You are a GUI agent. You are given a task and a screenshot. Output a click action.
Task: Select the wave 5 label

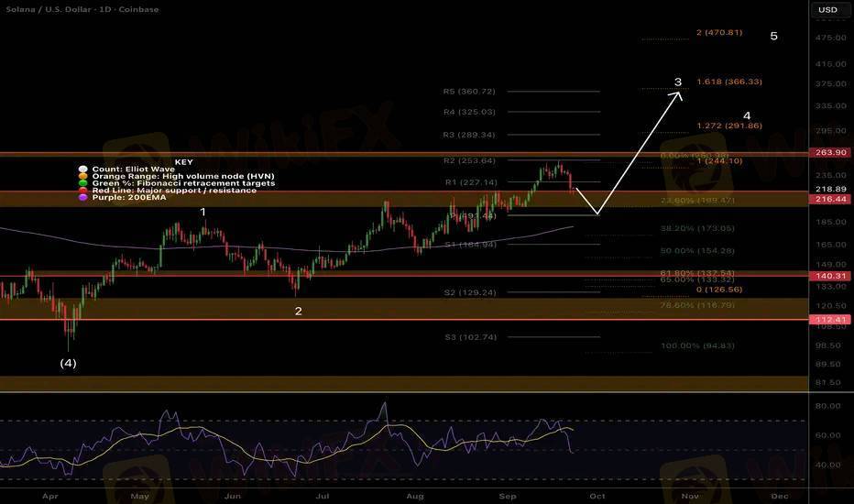click(774, 37)
